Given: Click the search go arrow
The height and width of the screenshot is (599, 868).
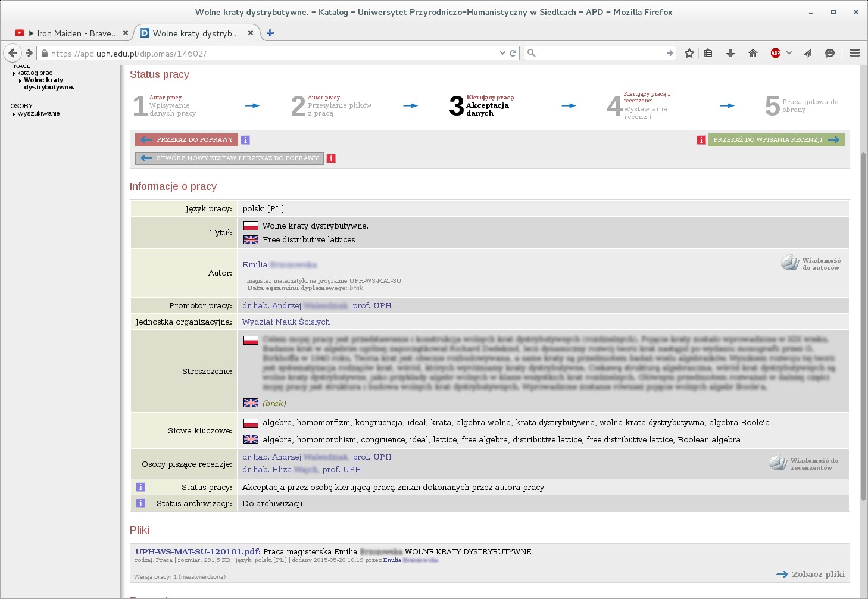Looking at the screenshot, I should [670, 53].
